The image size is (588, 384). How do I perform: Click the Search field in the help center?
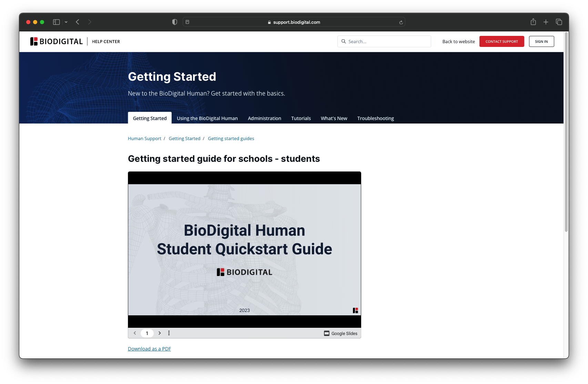click(384, 41)
